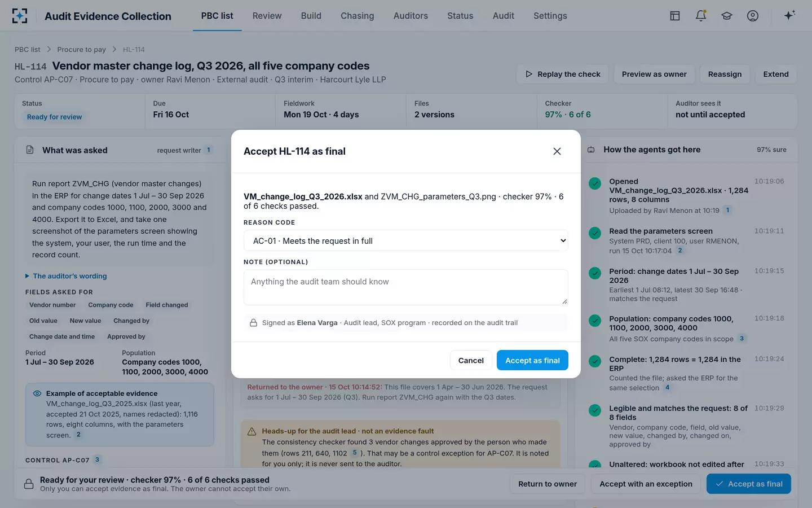812x508 pixels.
Task: Confirm Accept as final in the dialog
Action: pyautogui.click(x=532, y=361)
